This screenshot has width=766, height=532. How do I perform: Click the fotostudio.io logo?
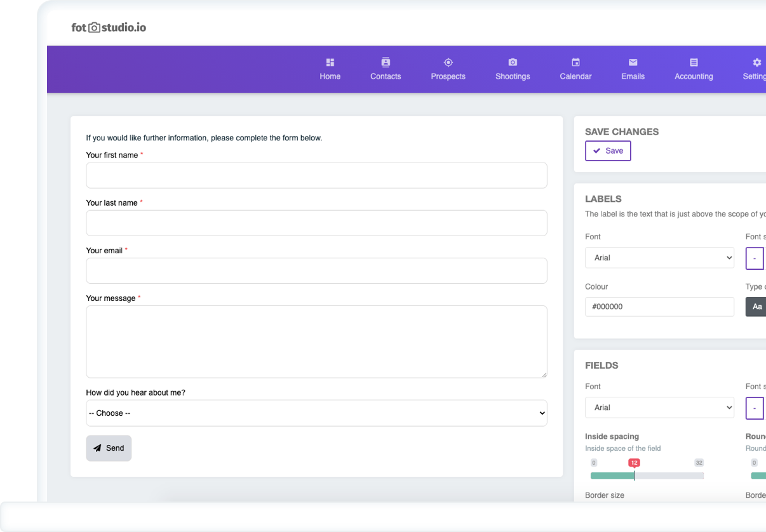coord(109,27)
